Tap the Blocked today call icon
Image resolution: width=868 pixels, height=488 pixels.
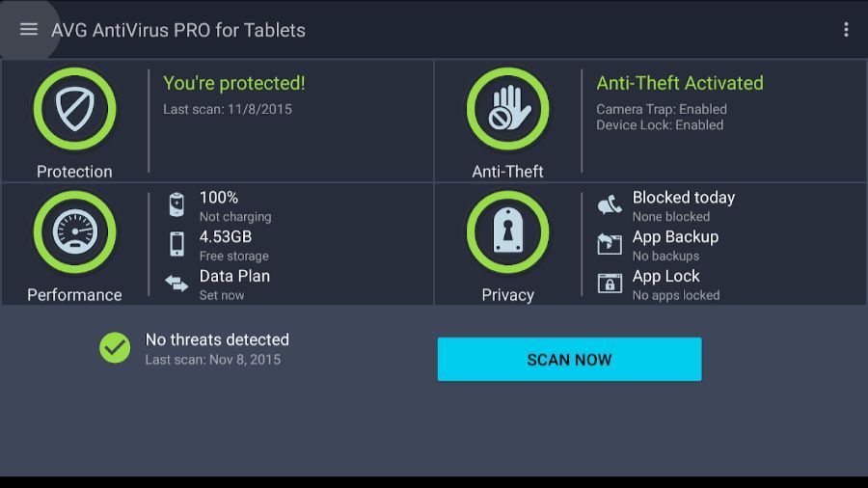point(610,204)
